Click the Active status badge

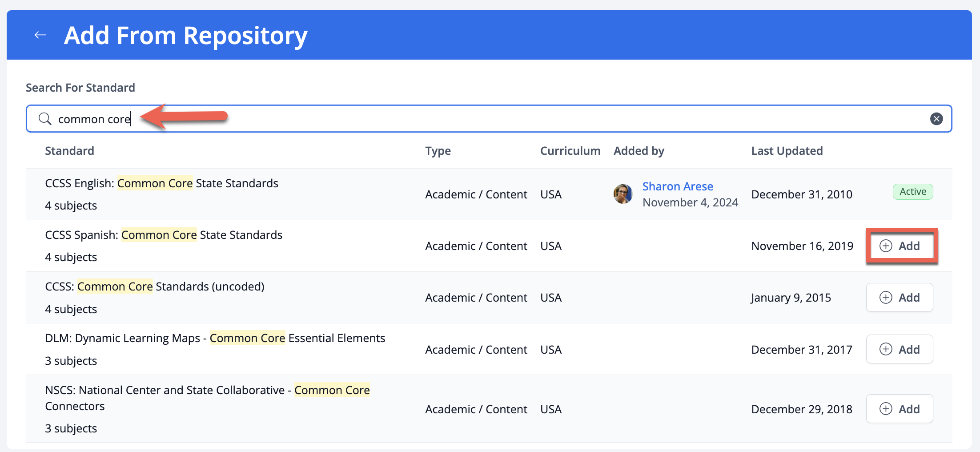pos(912,192)
